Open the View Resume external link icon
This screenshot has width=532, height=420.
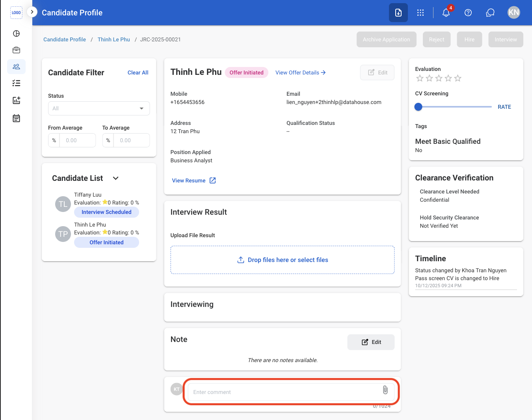click(213, 180)
